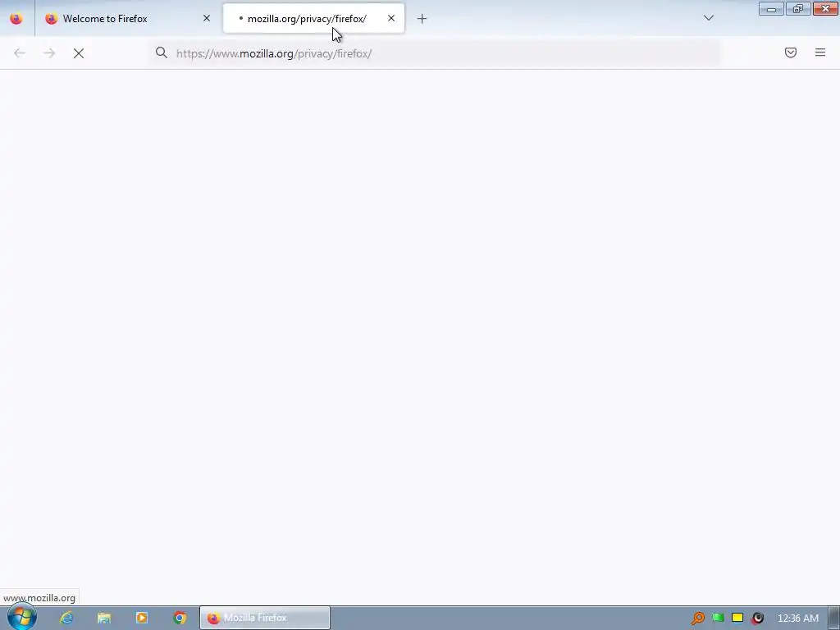Viewport: 840px width, 630px height.
Task: Click the yellow note tray icon
Action: click(737, 619)
